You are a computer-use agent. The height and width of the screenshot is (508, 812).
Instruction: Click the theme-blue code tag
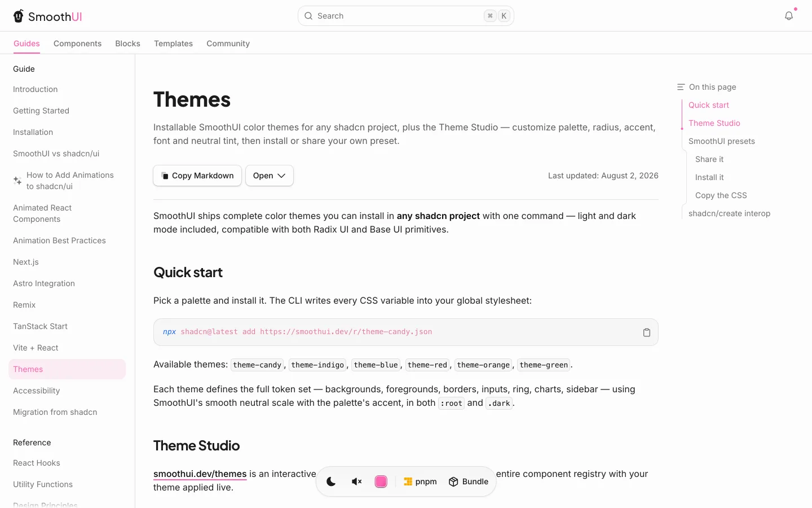[376, 365]
